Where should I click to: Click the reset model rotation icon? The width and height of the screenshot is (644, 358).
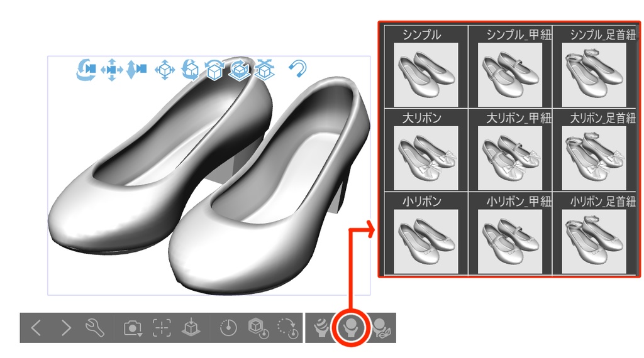tap(258, 328)
